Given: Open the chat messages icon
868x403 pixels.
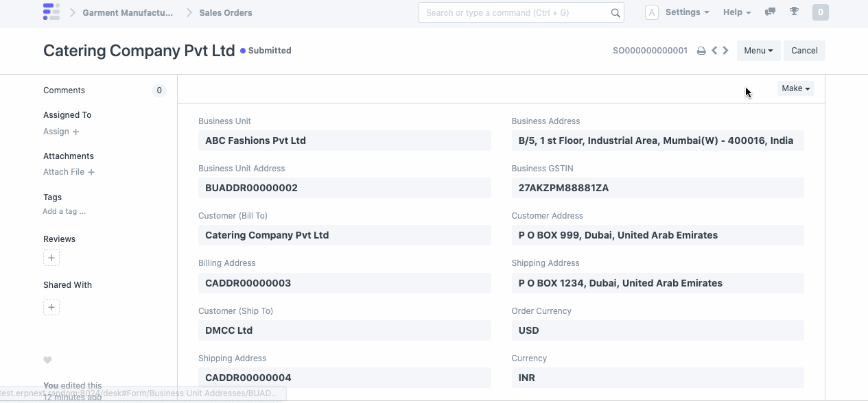Looking at the screenshot, I should coord(770,12).
